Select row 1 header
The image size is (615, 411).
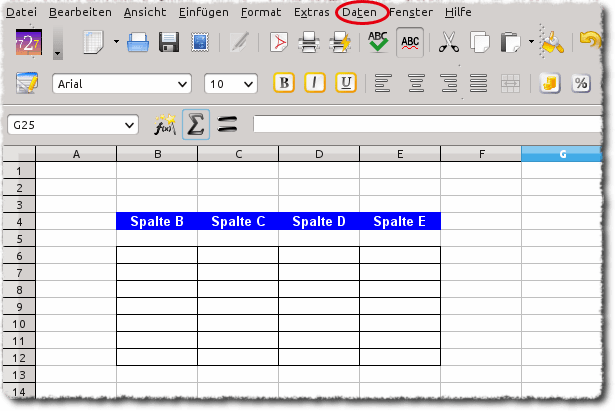19,171
